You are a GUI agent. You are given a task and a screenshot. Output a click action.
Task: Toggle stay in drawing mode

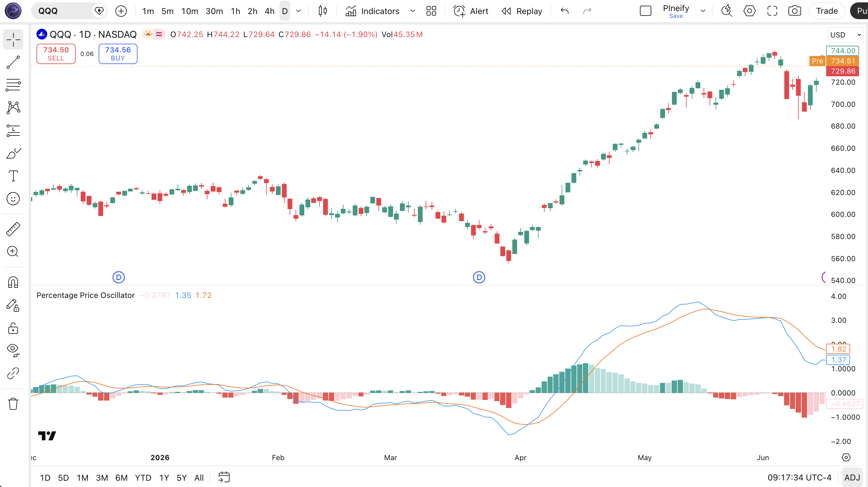pyautogui.click(x=13, y=305)
